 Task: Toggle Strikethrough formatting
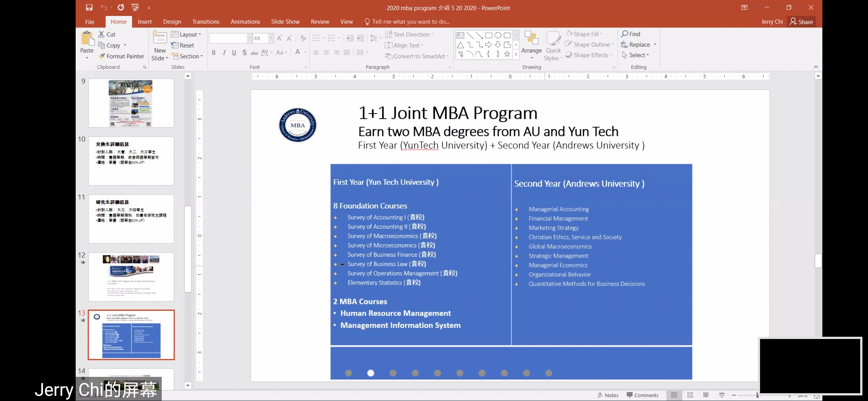click(x=254, y=52)
